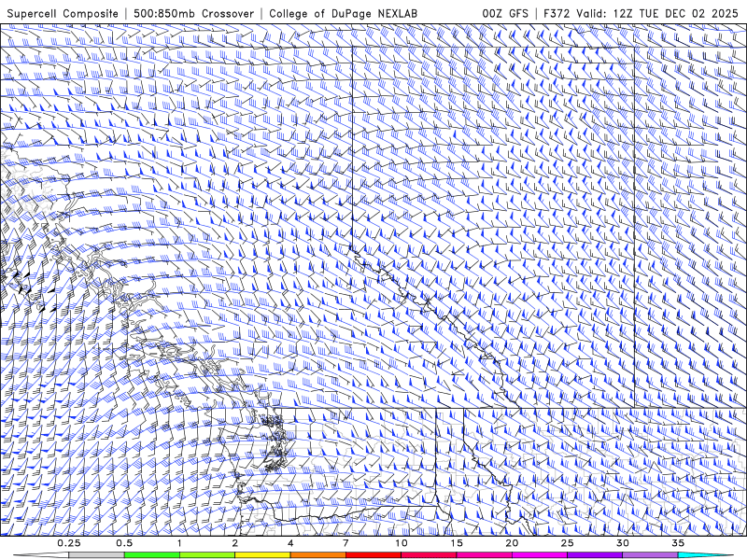
Task: Select the bright green color bar segment
Action: click(x=152, y=554)
